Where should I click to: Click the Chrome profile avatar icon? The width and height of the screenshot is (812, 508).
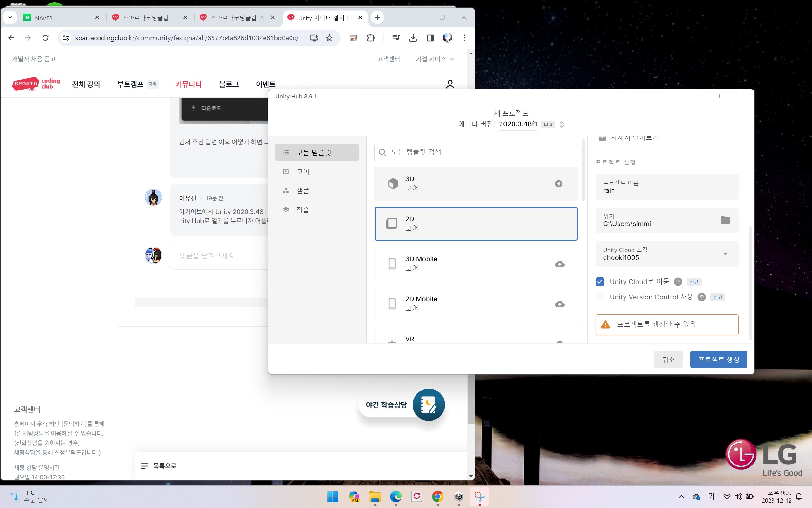[447, 38]
